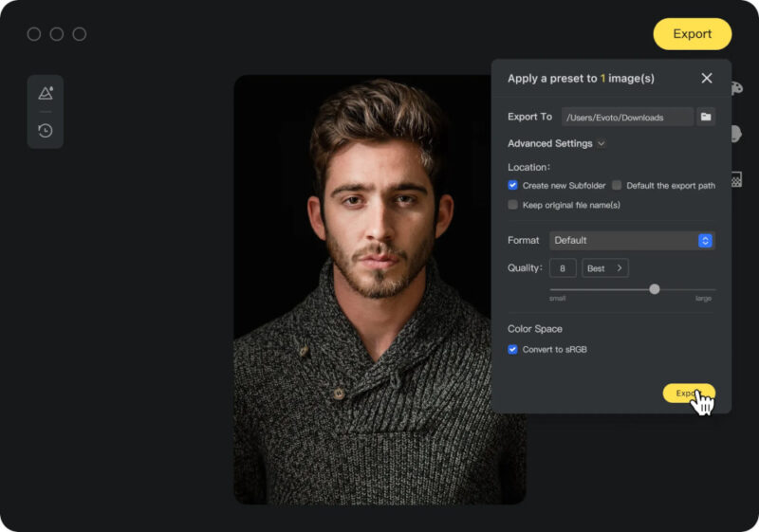
Task: Click the color palette icon on right edge
Action: 736,88
